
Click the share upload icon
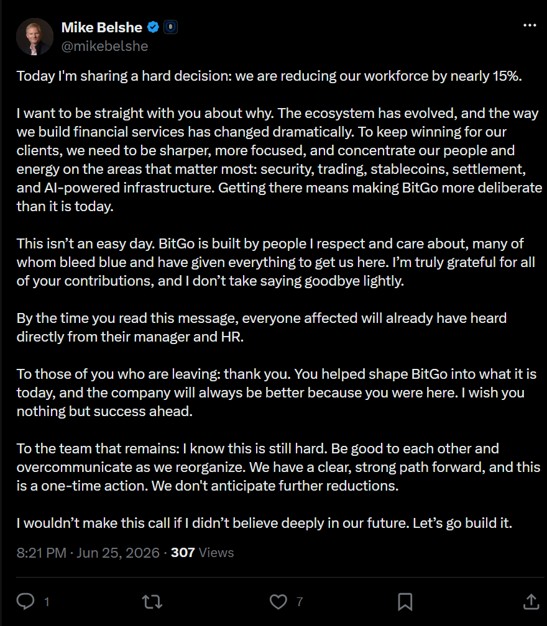pyautogui.click(x=531, y=601)
